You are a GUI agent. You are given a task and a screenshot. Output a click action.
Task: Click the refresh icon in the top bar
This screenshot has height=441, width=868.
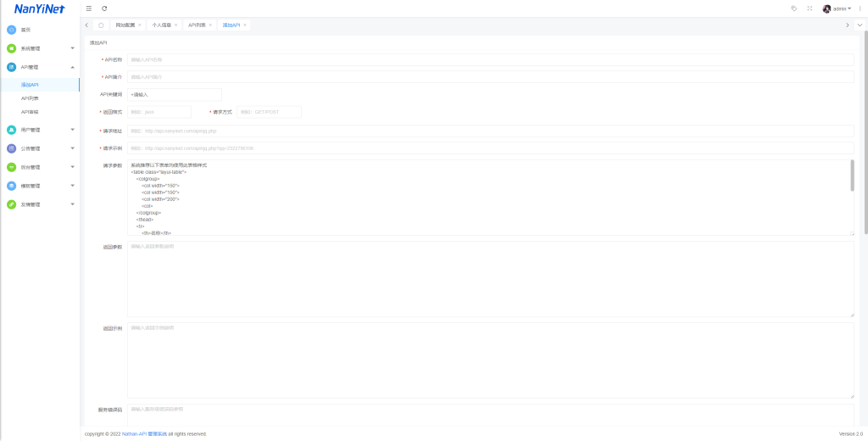click(x=104, y=8)
